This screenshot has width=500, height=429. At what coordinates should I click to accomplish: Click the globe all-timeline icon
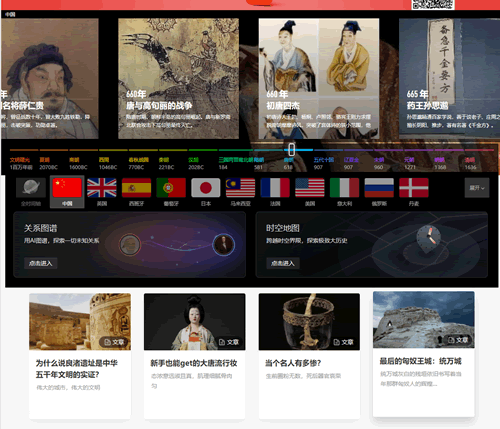[x=31, y=188]
